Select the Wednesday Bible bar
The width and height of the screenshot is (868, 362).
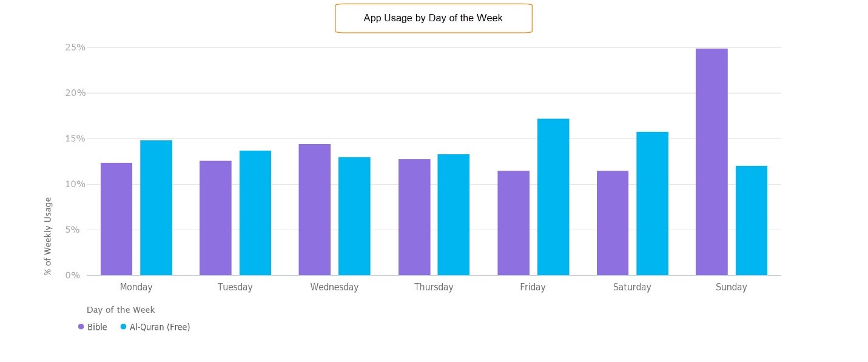click(x=315, y=210)
